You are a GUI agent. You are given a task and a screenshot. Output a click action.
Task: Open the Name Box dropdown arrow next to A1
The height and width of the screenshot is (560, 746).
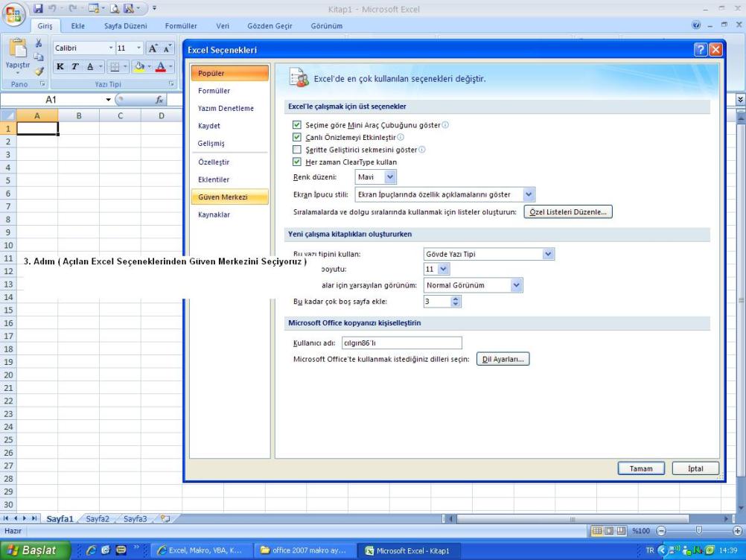coord(109,100)
